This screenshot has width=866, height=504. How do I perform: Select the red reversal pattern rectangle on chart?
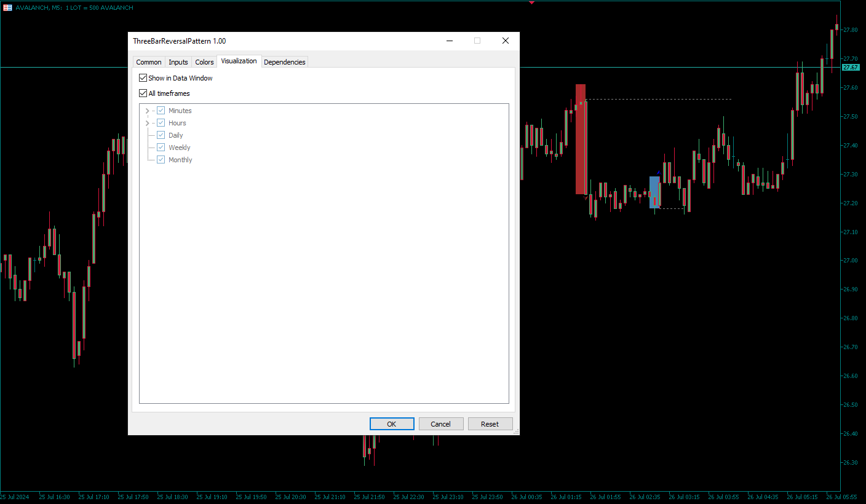[x=581, y=139]
